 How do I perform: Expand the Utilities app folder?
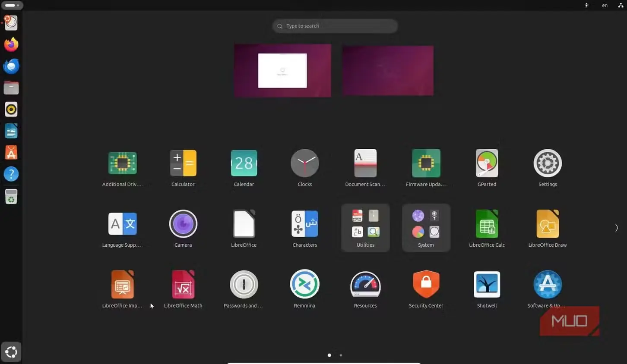(x=365, y=228)
